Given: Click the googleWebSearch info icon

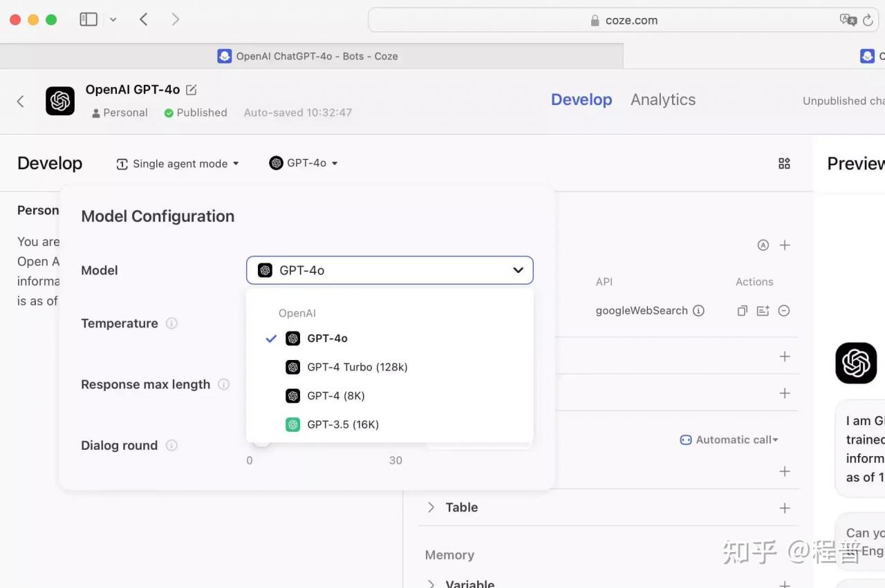Looking at the screenshot, I should point(698,311).
